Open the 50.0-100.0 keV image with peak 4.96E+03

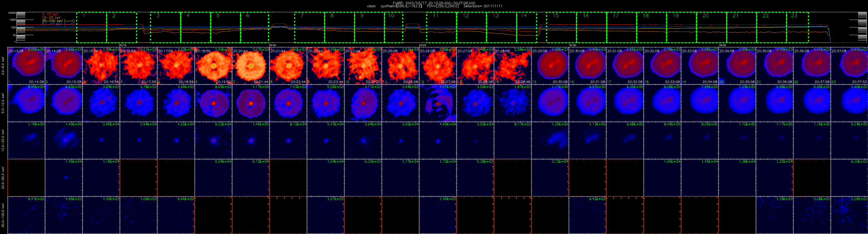(x=64, y=215)
